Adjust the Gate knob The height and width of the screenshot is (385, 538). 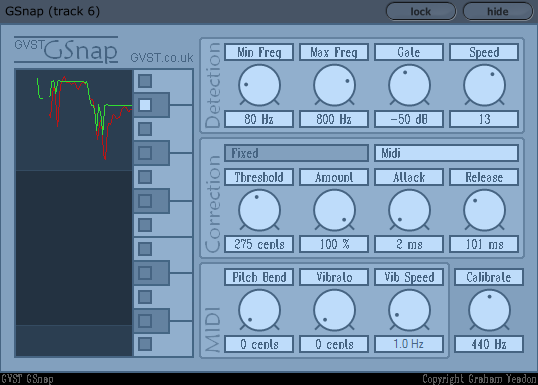pyautogui.click(x=409, y=85)
